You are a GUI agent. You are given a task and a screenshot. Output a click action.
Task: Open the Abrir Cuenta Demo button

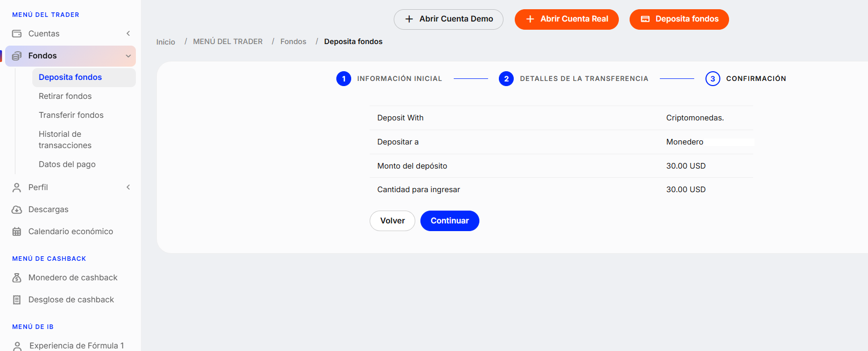tap(449, 19)
